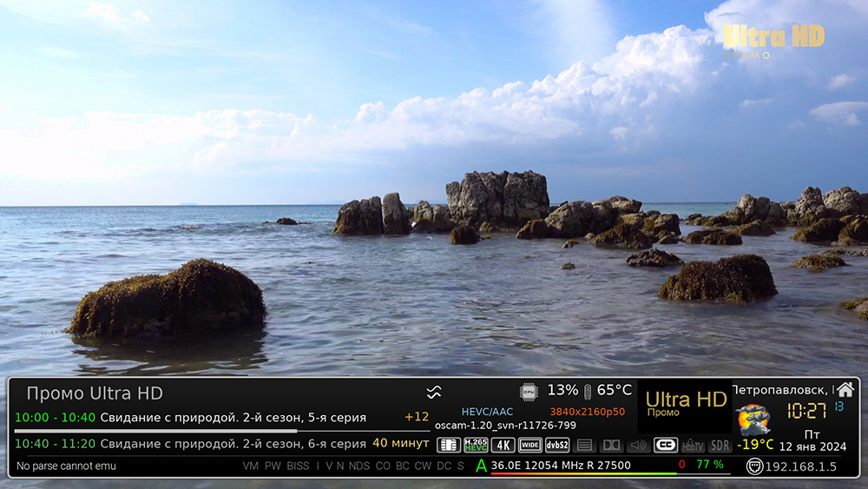Click the speaker audio icon

[638, 446]
